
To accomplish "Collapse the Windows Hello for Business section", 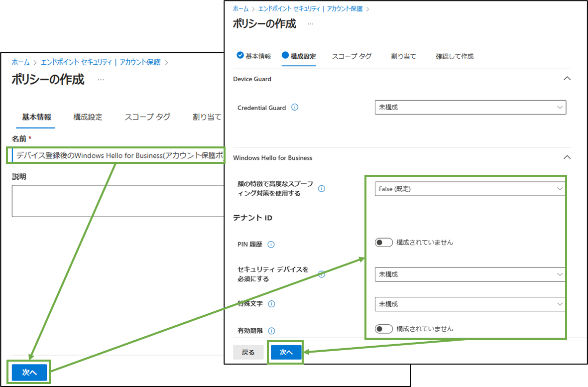I will tap(567, 157).
